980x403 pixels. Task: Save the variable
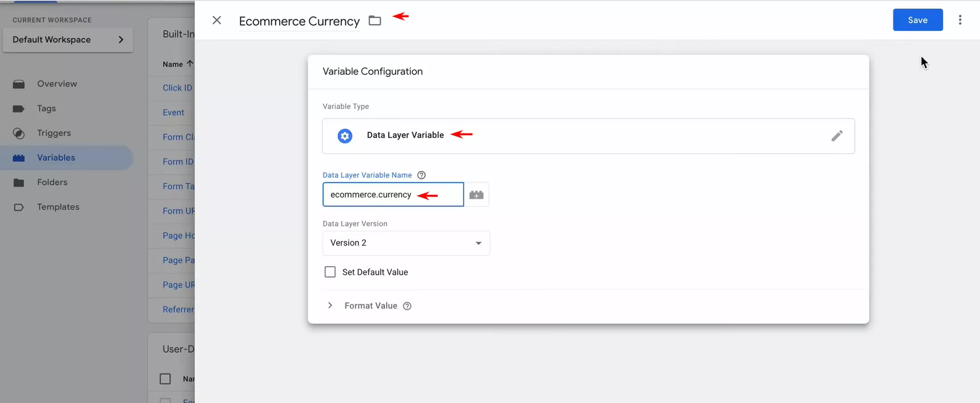click(917, 20)
